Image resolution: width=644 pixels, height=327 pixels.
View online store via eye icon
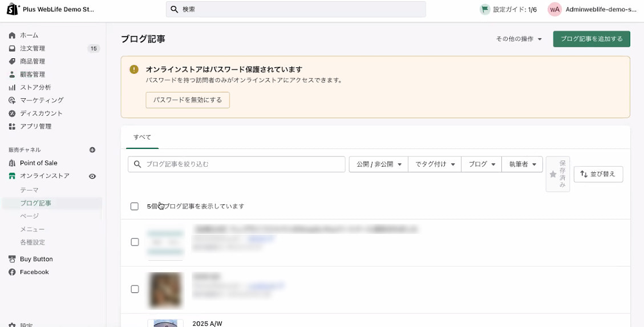(x=92, y=176)
